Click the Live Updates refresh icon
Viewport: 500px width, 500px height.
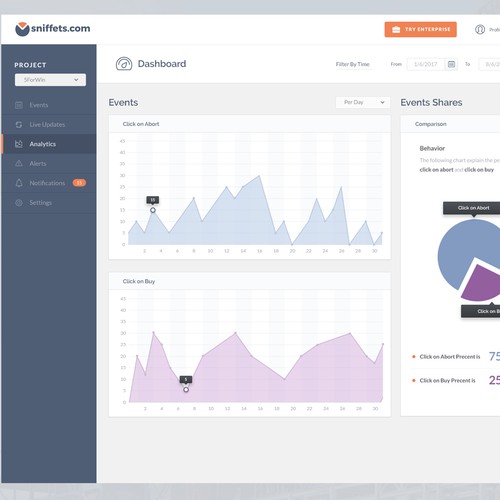click(x=19, y=125)
